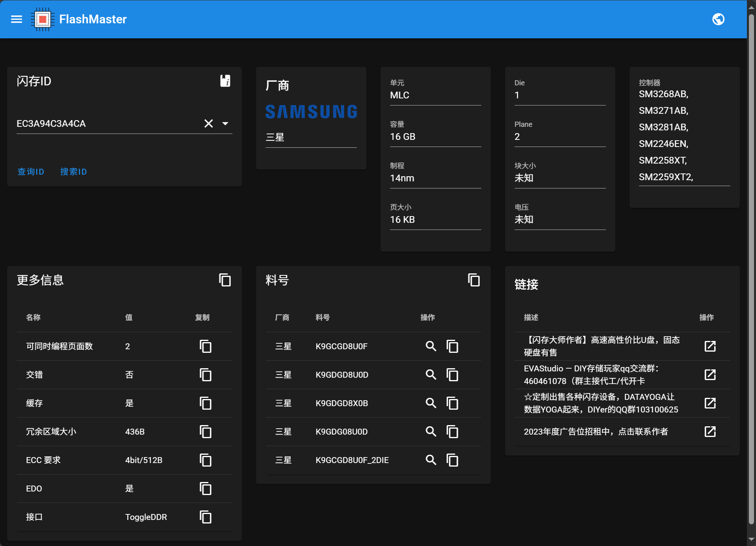This screenshot has width=756, height=546.
Task: Copy all part numbers via 料号 header icon
Action: [x=473, y=280]
